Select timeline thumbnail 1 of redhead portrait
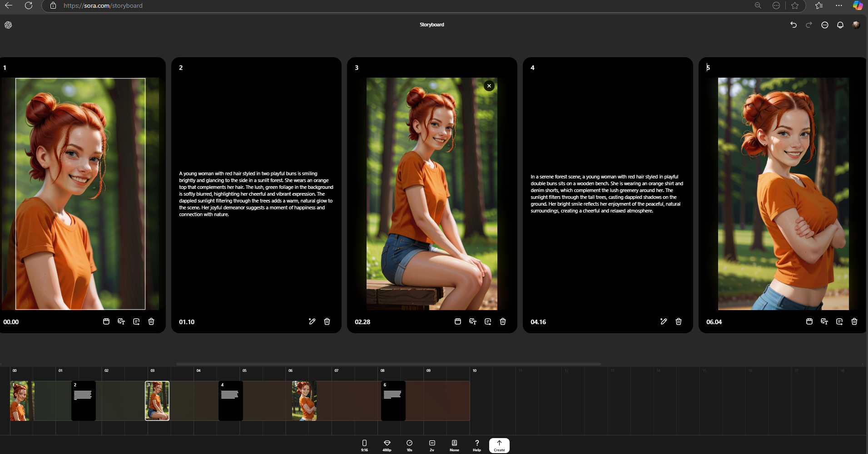Viewport: 868px width, 454px height. point(22,401)
